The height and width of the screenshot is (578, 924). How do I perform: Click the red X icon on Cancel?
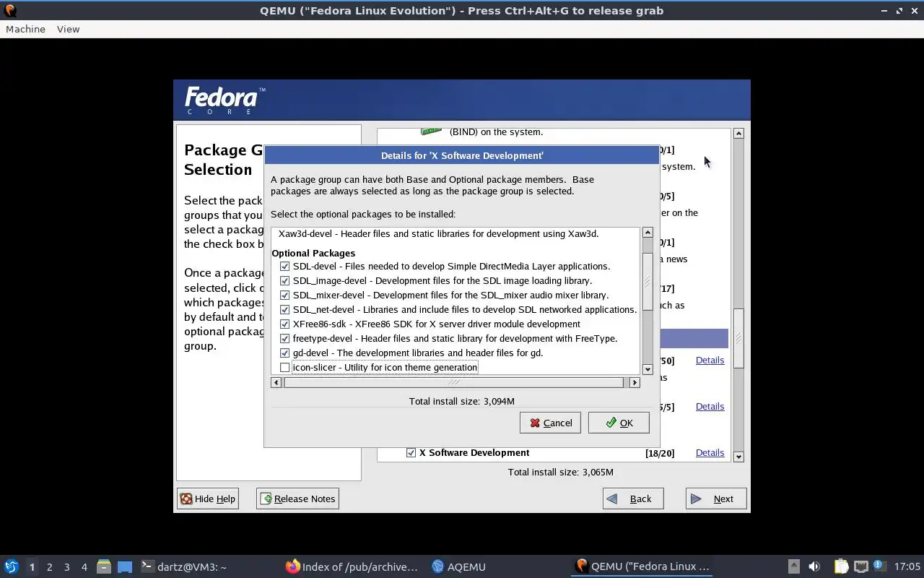point(535,423)
